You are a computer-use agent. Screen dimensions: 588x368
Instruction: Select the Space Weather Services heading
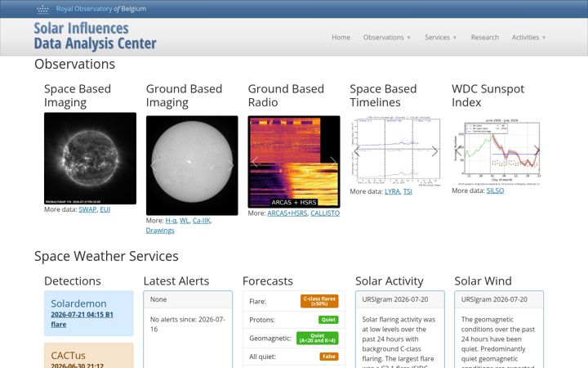106,256
